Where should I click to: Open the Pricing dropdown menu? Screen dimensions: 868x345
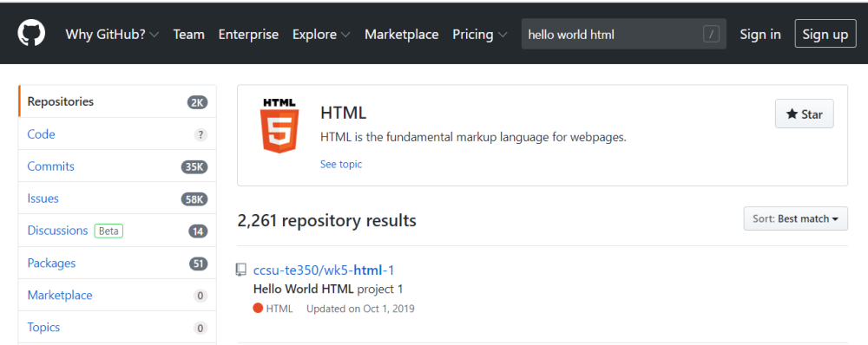[480, 35]
